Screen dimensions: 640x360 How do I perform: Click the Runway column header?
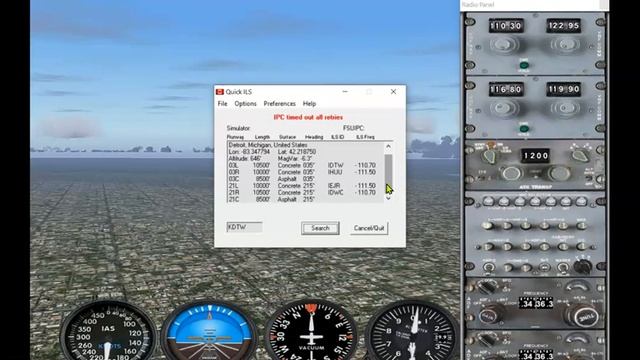click(235, 137)
